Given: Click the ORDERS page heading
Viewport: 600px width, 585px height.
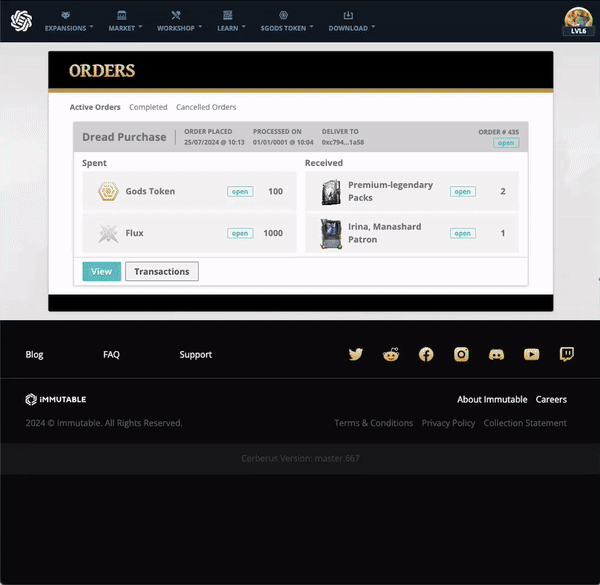Looking at the screenshot, I should tap(102, 71).
